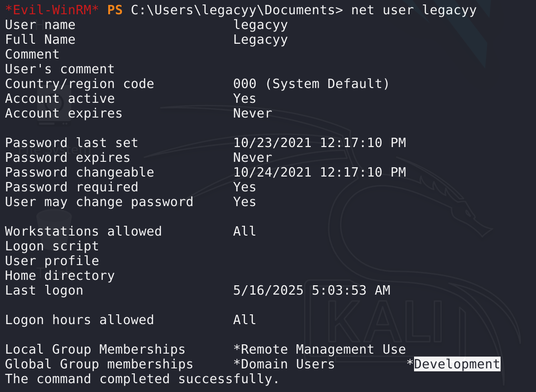
Task: Click 'The command completed successfully.' line
Action: pyautogui.click(x=142, y=379)
